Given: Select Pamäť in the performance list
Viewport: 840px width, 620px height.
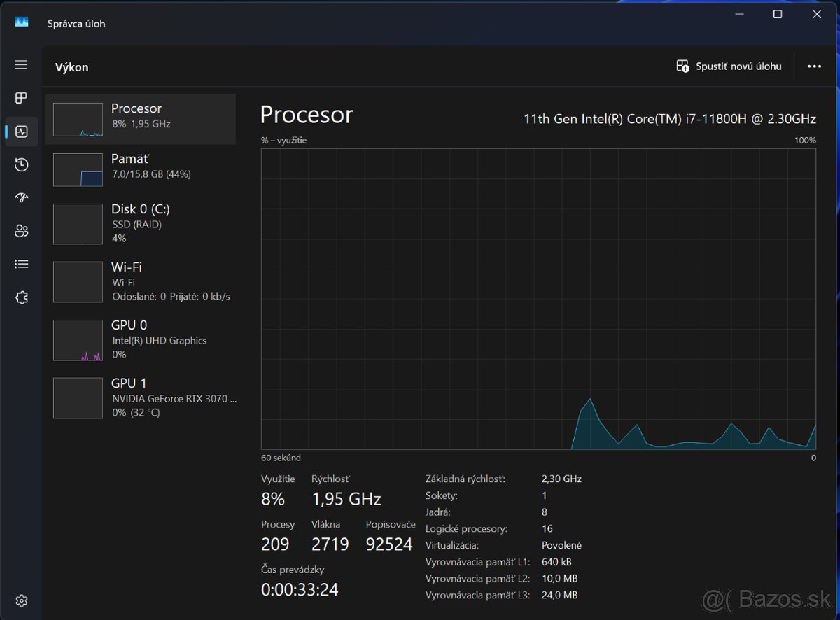Looking at the screenshot, I should [x=140, y=169].
